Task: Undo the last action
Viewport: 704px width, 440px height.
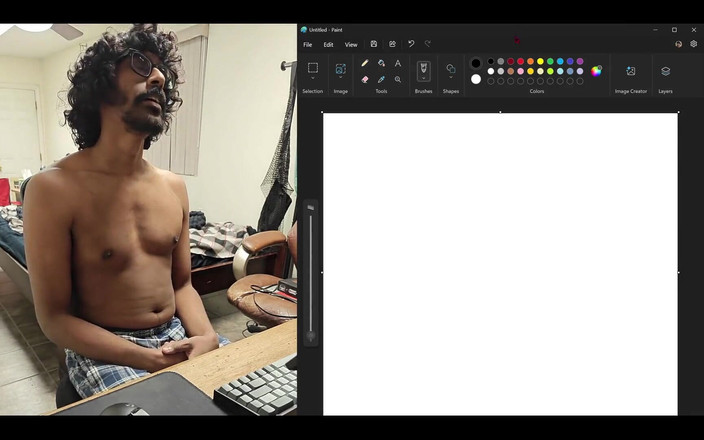Action: tap(411, 44)
